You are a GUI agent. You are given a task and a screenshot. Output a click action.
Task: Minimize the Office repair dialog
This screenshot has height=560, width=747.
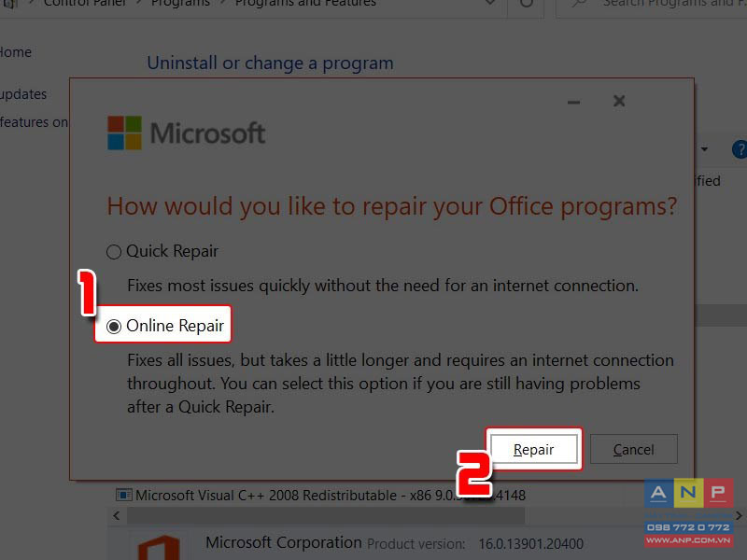(x=573, y=102)
